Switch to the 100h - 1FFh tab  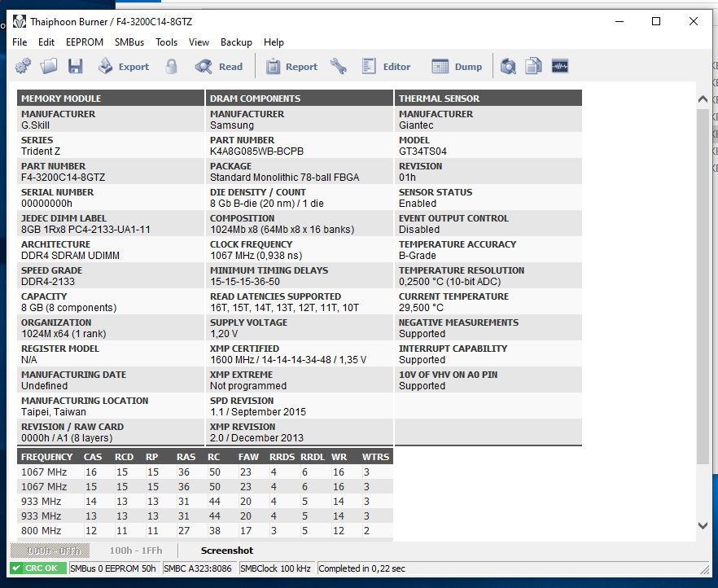coord(136,551)
